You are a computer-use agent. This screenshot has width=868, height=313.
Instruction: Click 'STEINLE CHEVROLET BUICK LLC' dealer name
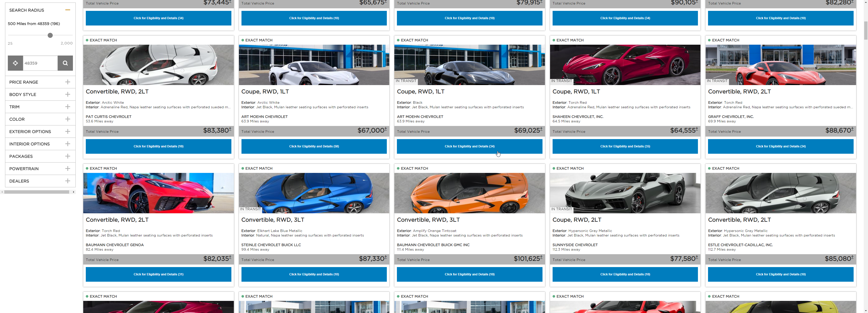point(271,245)
